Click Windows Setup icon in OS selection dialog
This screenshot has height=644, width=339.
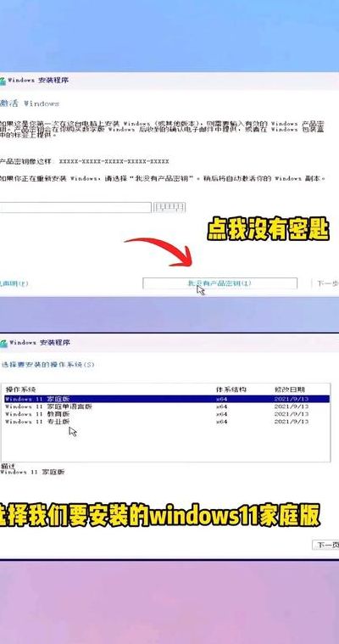3,343
